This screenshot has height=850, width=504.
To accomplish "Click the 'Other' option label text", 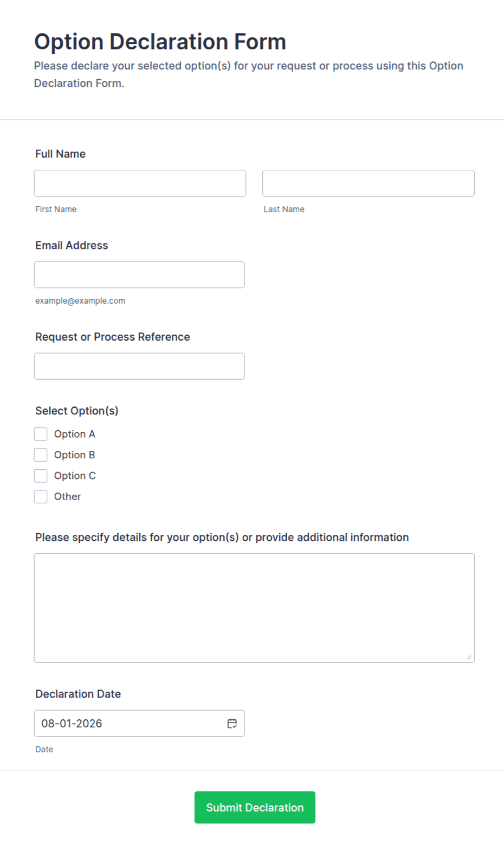I will [x=68, y=496].
